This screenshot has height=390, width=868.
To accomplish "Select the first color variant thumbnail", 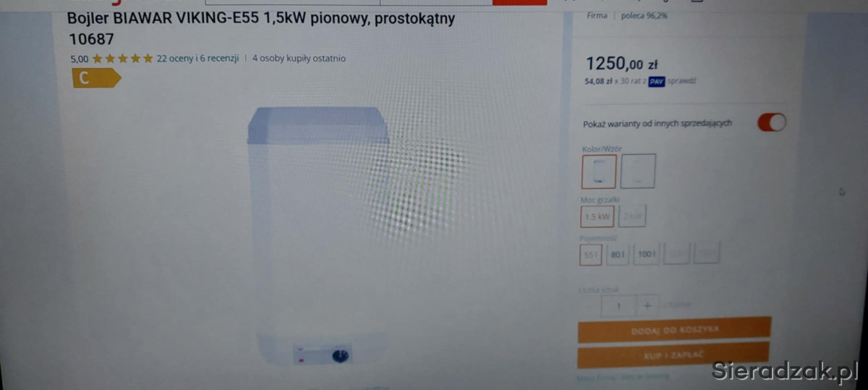I will (x=598, y=171).
